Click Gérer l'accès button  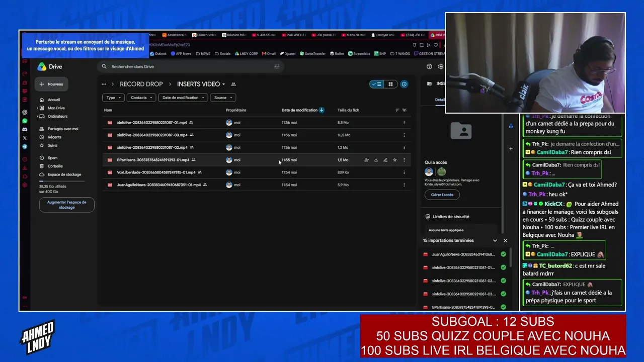coord(442,195)
